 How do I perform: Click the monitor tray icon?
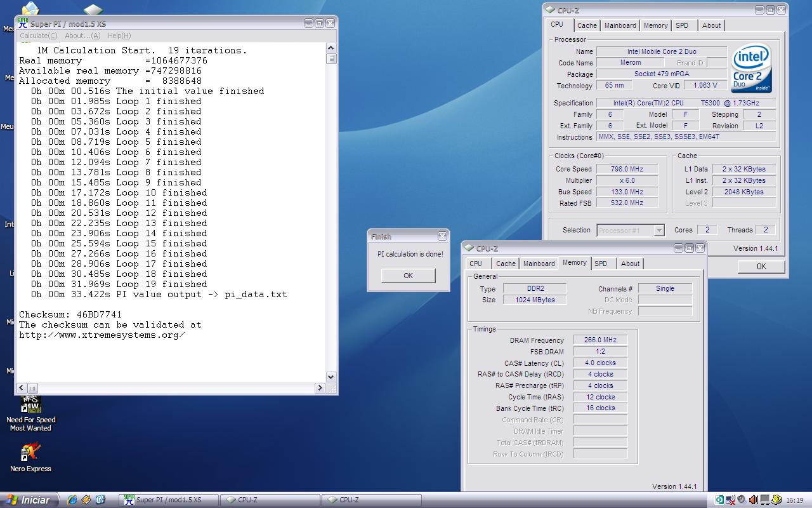tap(765, 500)
